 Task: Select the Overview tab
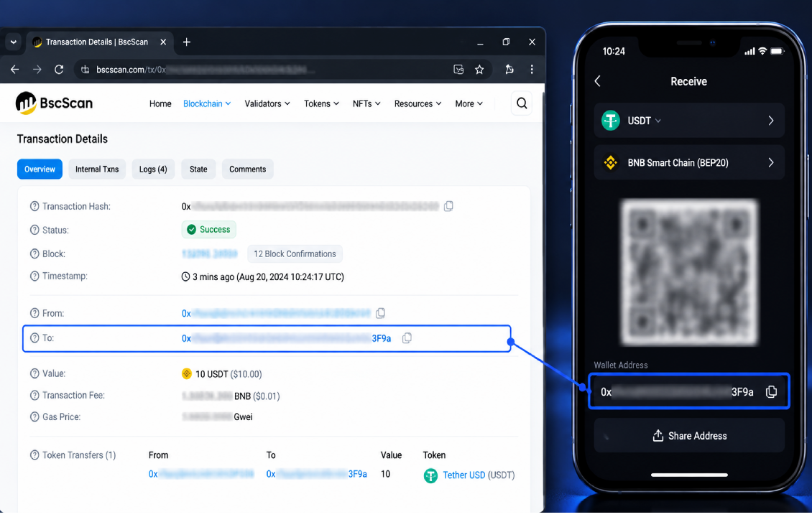coord(40,169)
